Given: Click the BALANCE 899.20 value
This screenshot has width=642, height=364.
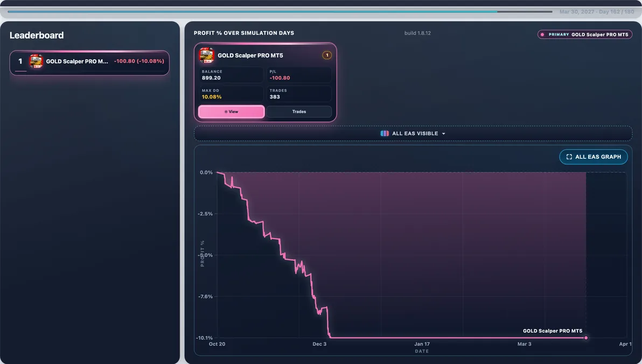Looking at the screenshot, I should coord(211,78).
